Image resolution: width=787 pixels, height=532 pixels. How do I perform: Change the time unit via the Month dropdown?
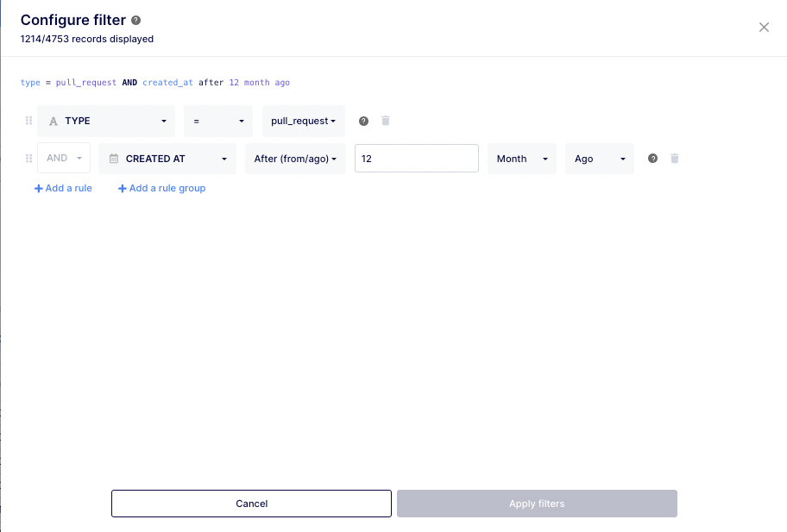[x=521, y=158]
